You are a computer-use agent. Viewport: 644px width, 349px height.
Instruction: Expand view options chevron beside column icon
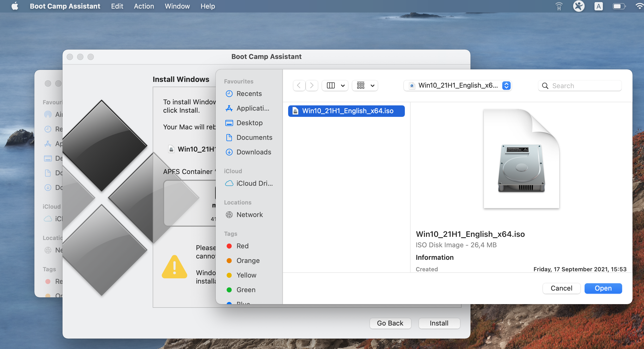coord(343,86)
